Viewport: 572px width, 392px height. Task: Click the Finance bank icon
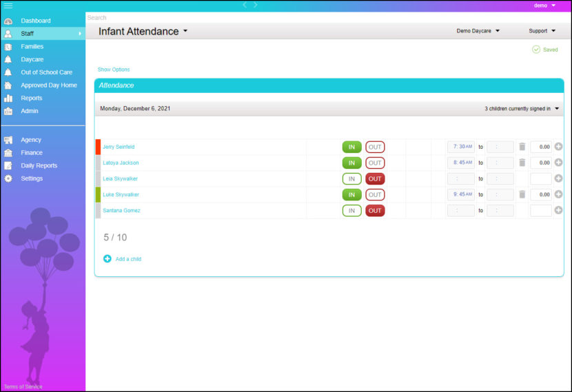click(x=8, y=153)
